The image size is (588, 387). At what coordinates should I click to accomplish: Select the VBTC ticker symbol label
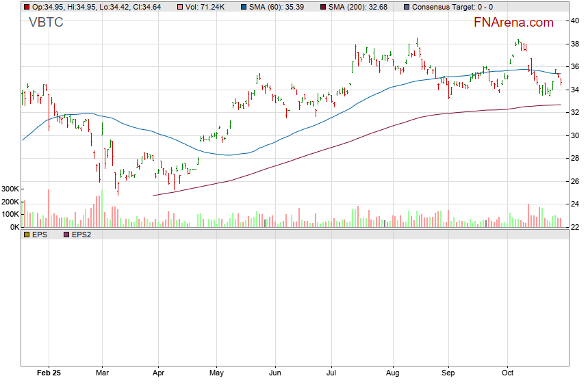(x=47, y=23)
